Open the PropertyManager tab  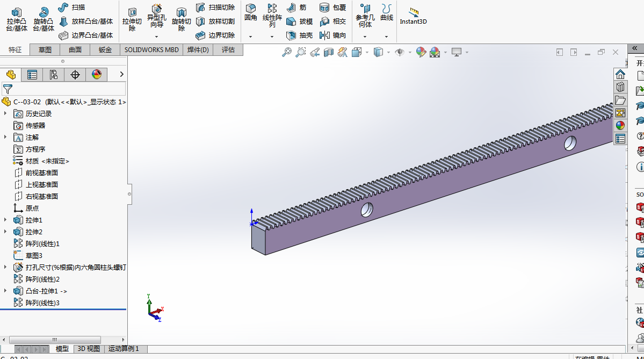32,74
